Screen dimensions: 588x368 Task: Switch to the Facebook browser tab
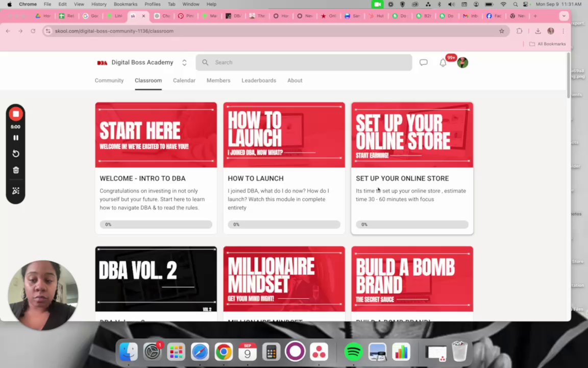coord(494,16)
